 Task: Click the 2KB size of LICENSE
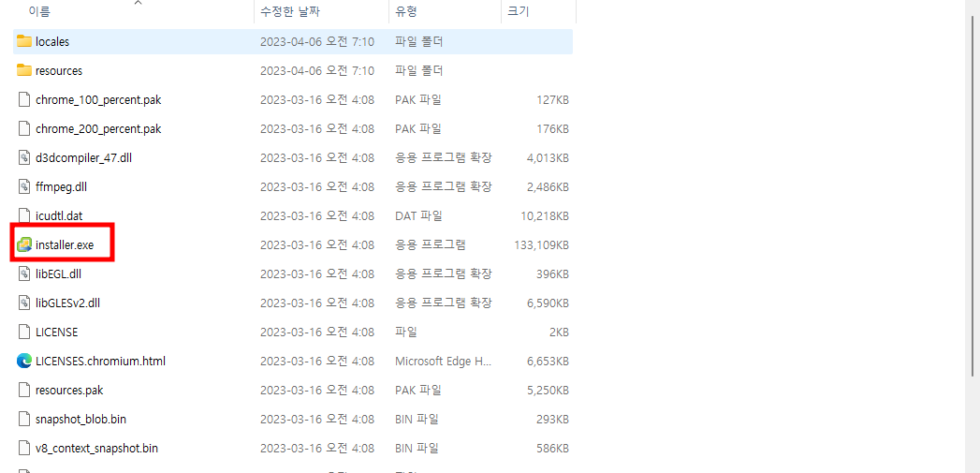559,333
